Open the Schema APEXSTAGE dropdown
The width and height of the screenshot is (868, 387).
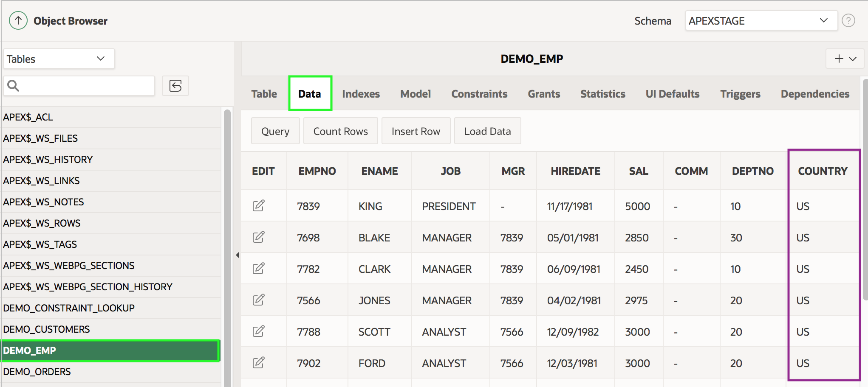point(761,21)
